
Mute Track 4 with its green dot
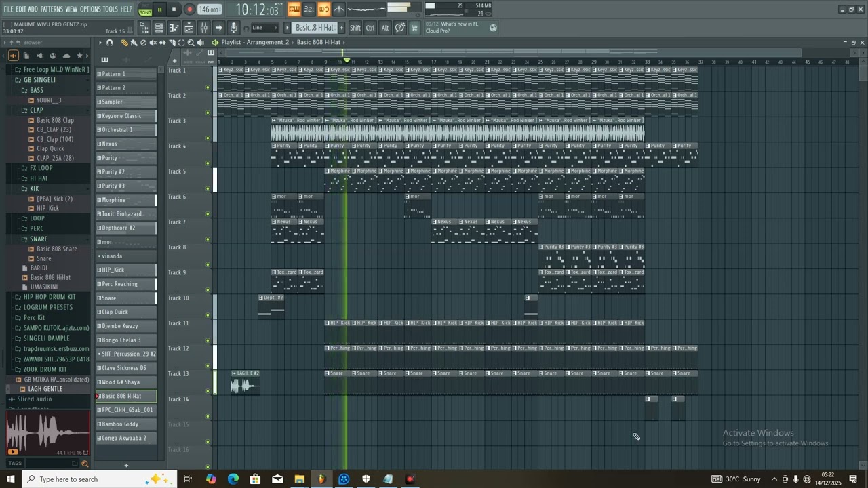(x=208, y=163)
